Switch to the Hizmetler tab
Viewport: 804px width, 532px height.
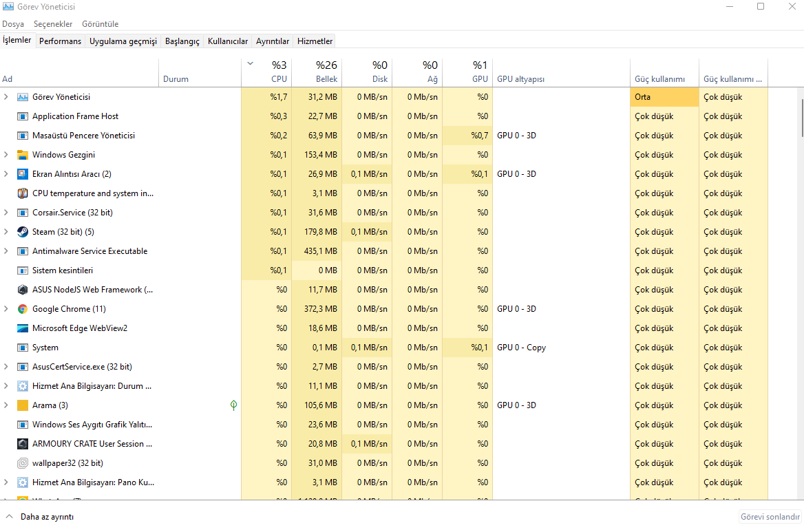coord(315,41)
